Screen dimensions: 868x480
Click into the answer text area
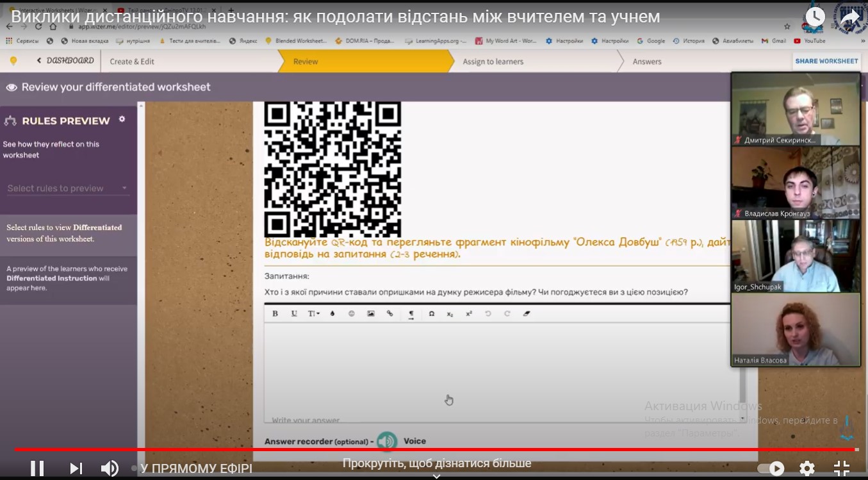[x=503, y=372]
